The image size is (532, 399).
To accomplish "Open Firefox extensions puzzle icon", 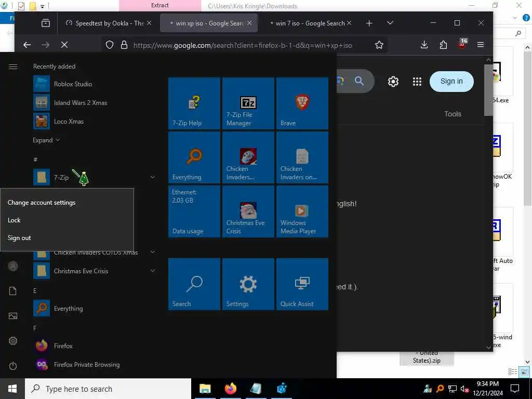I will click(443, 45).
